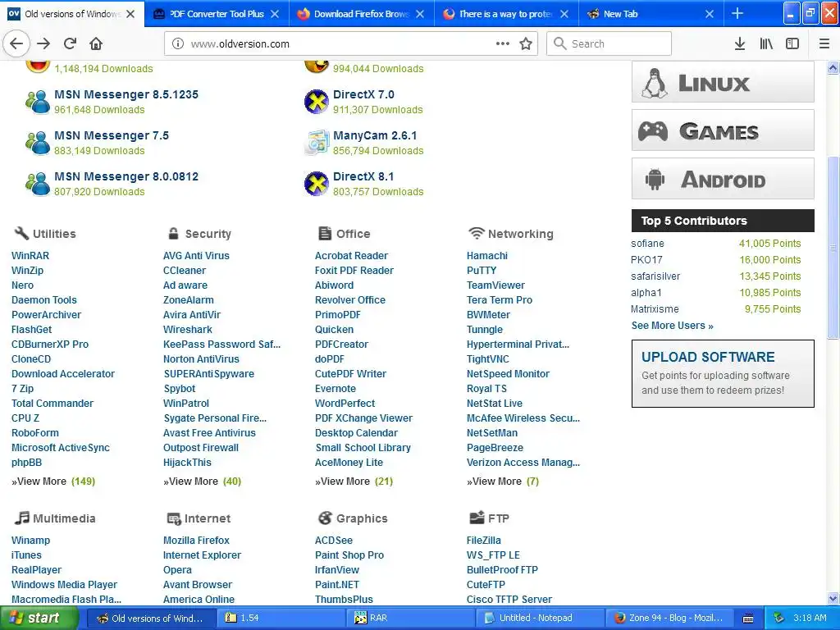Open the Winamp link under Multimedia
The width and height of the screenshot is (840, 630).
(30, 541)
